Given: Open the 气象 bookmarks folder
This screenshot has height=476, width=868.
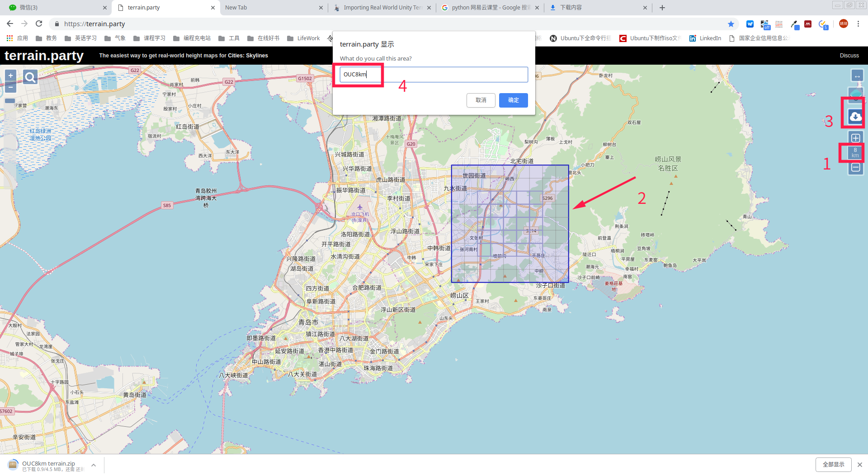Looking at the screenshot, I should point(115,38).
